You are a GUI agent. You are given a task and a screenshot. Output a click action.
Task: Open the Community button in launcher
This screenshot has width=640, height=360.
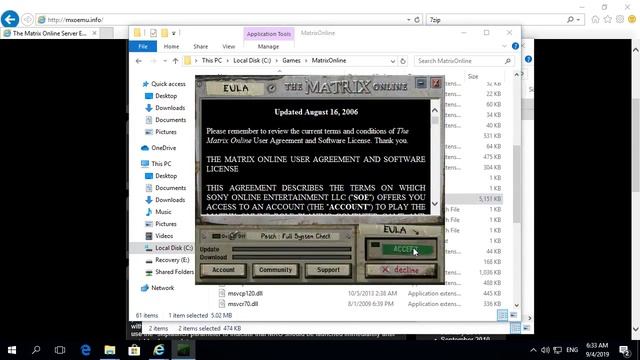click(276, 270)
